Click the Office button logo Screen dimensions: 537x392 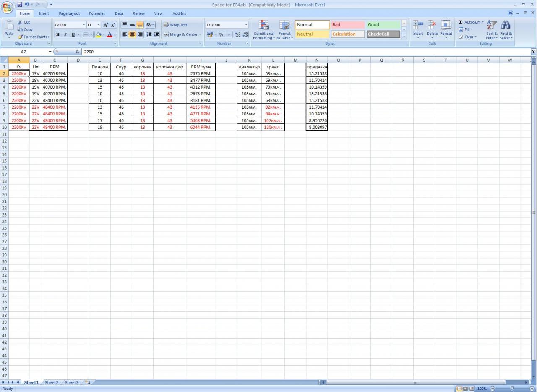[8, 7]
